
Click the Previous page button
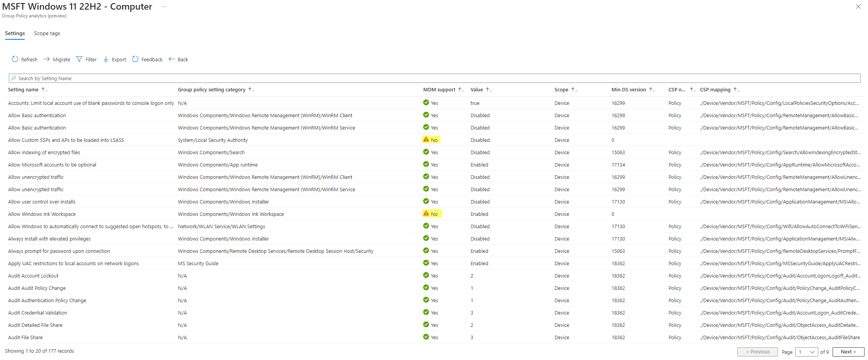tap(757, 352)
